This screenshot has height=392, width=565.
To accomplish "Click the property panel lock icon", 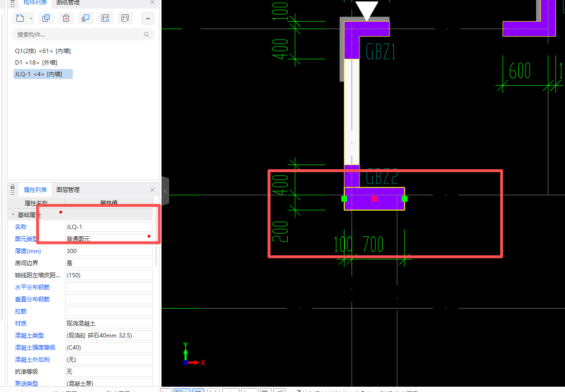I will pyautogui.click(x=13, y=187).
